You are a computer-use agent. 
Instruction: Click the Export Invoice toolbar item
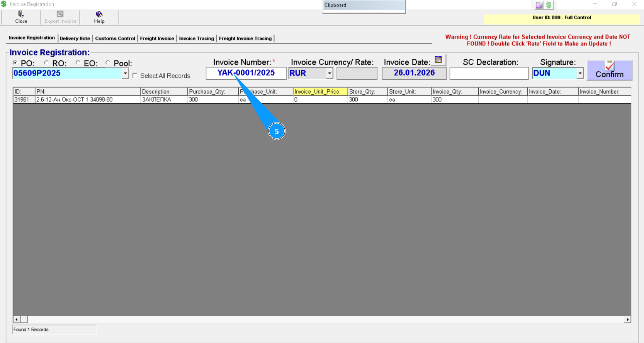click(x=60, y=17)
